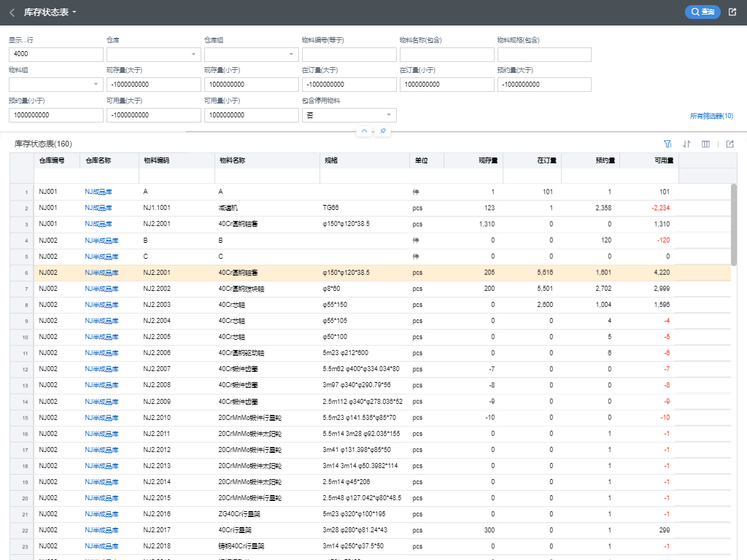Click the 物料规格(包含) input field

click(x=544, y=54)
